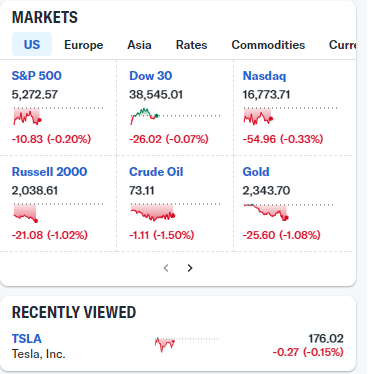Image resolution: width=377 pixels, height=374 pixels.
Task: Open the Nasdaq sparkline chart
Action: (x=290, y=116)
